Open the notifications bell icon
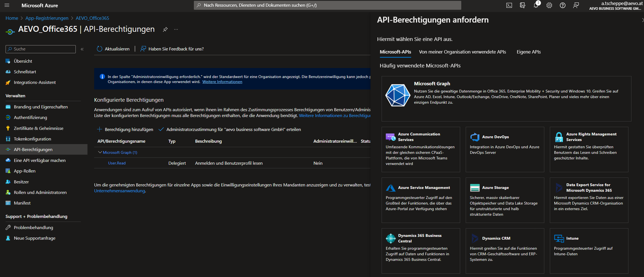This screenshot has width=644, height=277. pos(536,5)
